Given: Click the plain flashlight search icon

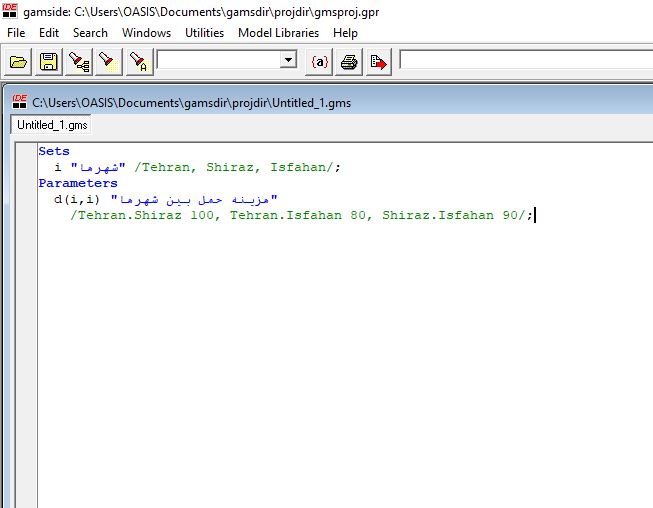Looking at the screenshot, I should pyautogui.click(x=109, y=62).
